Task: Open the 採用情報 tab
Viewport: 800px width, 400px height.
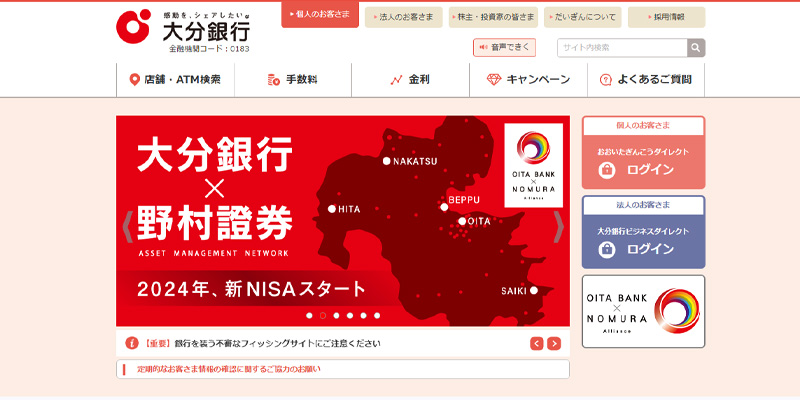Action: click(x=666, y=17)
